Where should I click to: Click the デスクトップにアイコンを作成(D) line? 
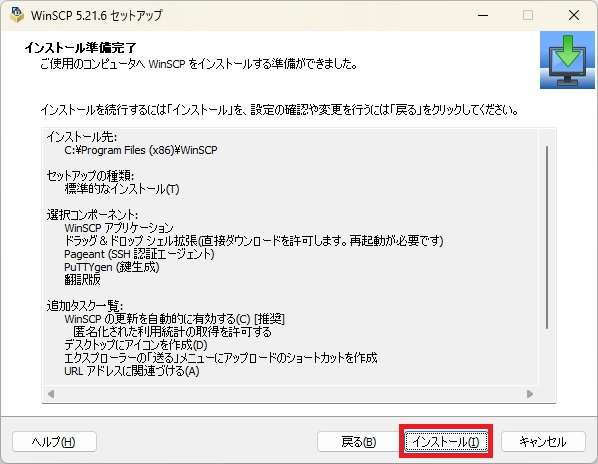click(x=136, y=345)
